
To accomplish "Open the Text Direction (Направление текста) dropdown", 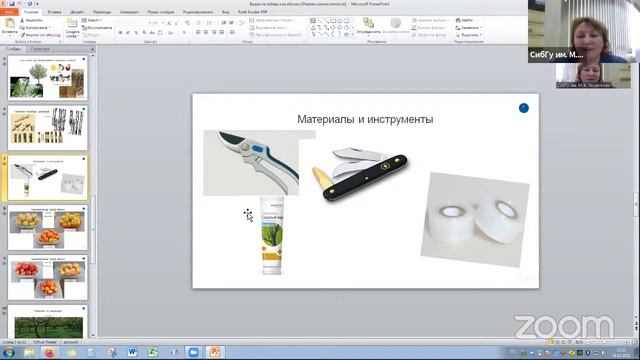I will (x=272, y=20).
